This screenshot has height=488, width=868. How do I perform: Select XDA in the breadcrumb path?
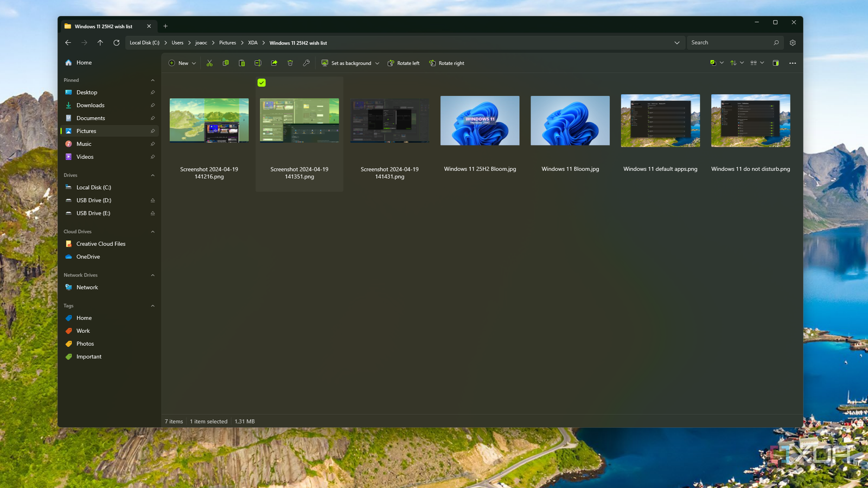[252, 42]
